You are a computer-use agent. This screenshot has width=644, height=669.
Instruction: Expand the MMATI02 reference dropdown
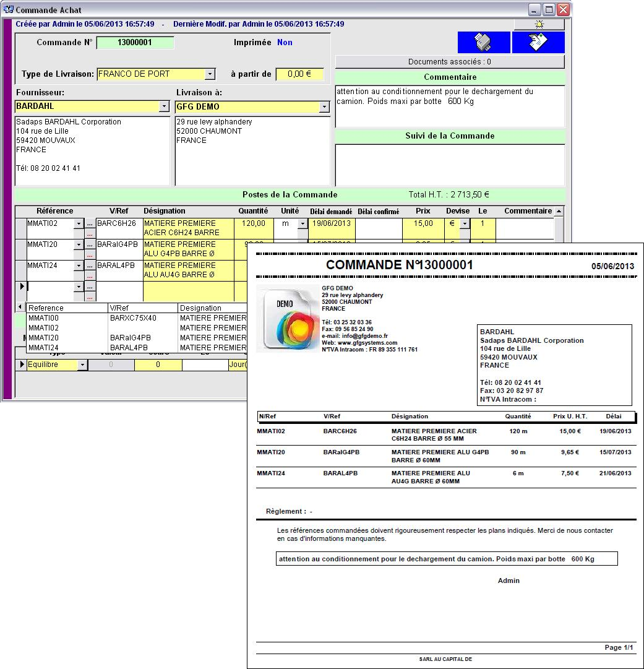point(79,223)
